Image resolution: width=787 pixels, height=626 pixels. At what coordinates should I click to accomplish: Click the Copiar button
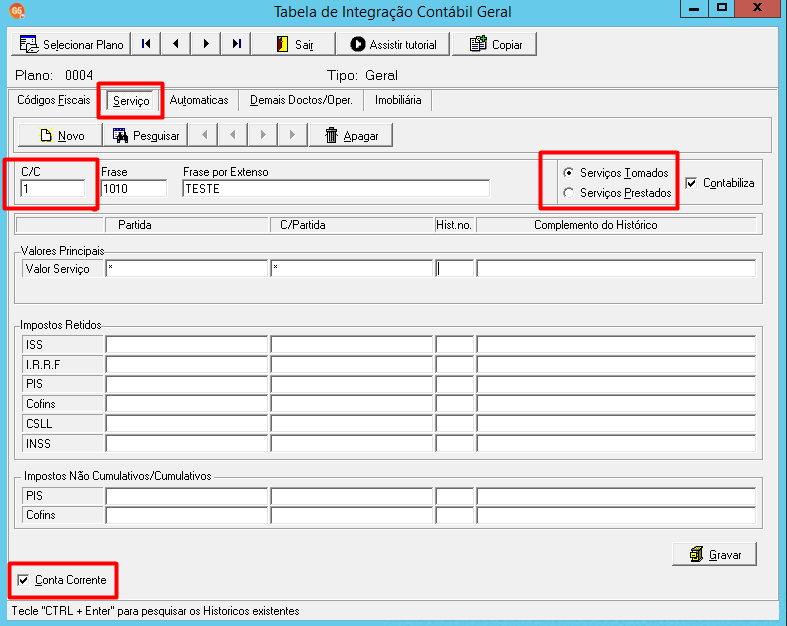pos(495,44)
